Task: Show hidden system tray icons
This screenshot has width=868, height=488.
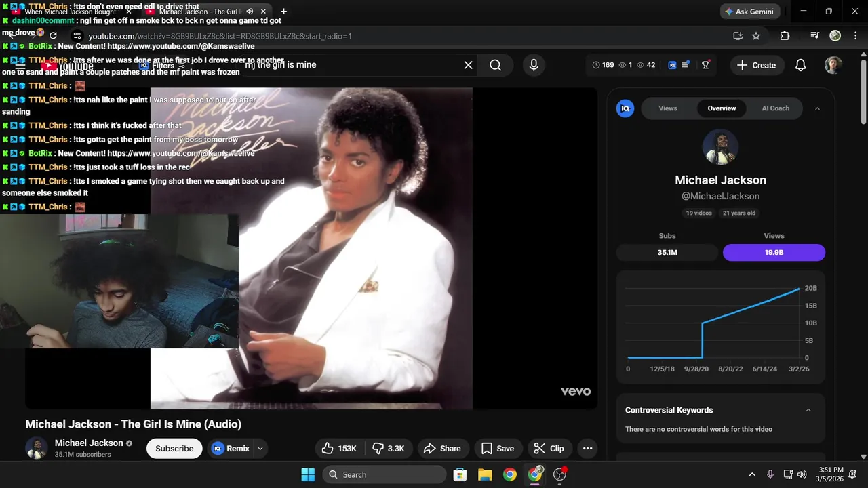Action: click(752, 474)
